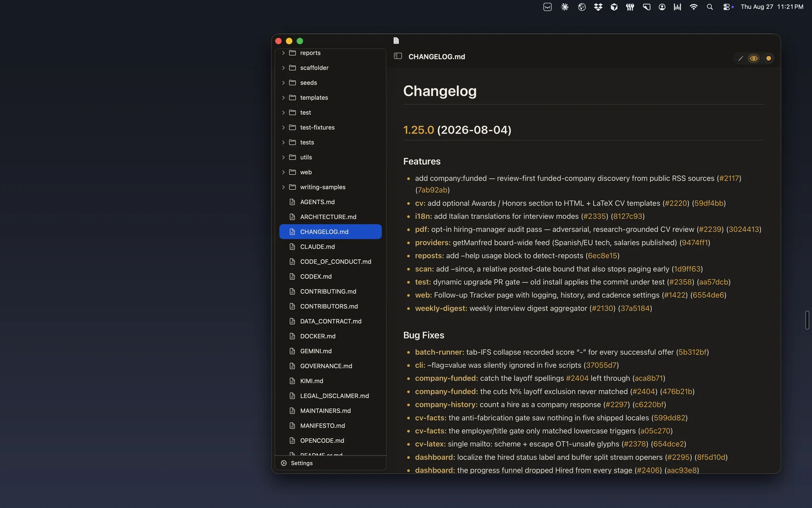Expand the test folder chevron

[283, 112]
